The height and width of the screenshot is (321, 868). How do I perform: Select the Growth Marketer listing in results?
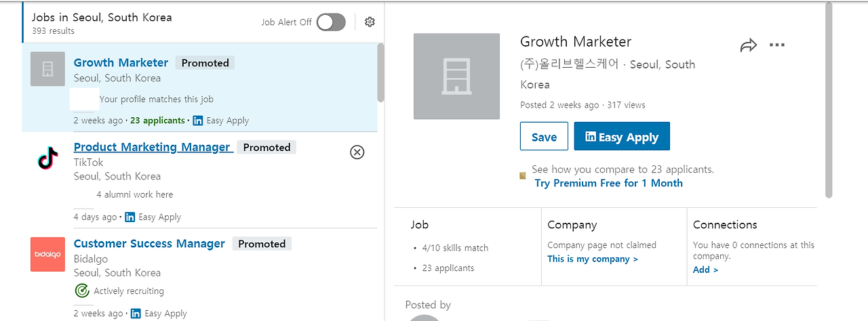point(199,87)
